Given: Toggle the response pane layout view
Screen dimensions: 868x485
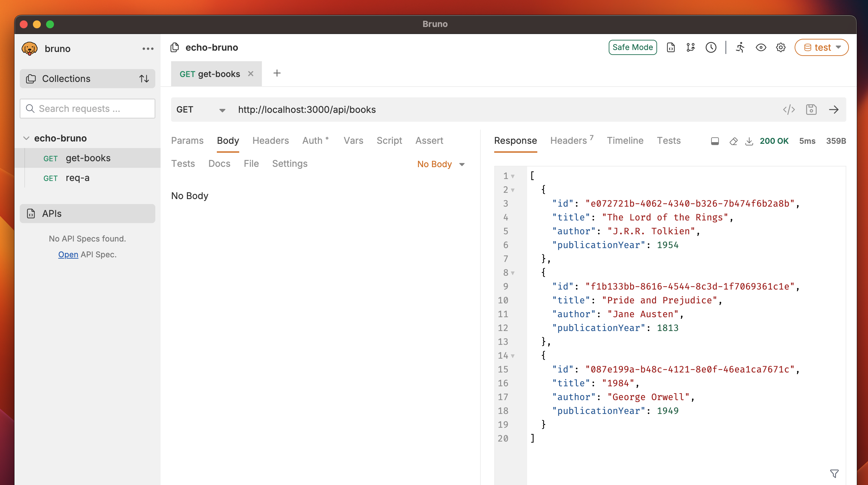Looking at the screenshot, I should [x=715, y=141].
